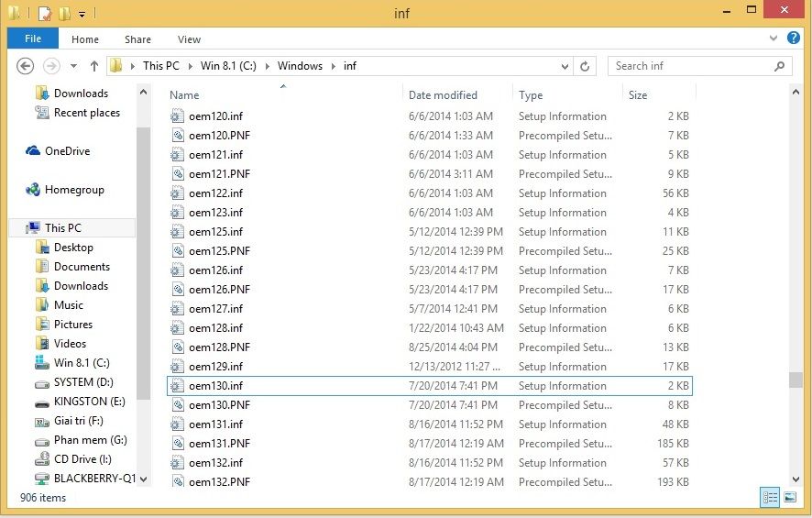Select oem131.PNF file icon
The image size is (812, 518).
pos(177,444)
